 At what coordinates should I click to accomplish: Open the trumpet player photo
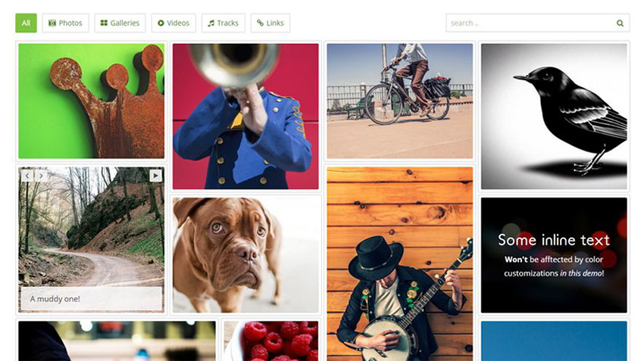tap(245, 117)
